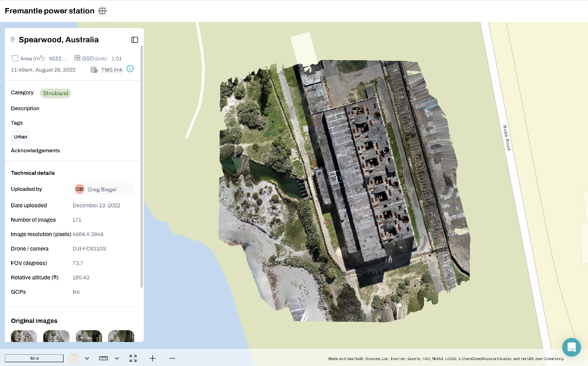Click the location pin icon beside Spearwood

coord(12,40)
